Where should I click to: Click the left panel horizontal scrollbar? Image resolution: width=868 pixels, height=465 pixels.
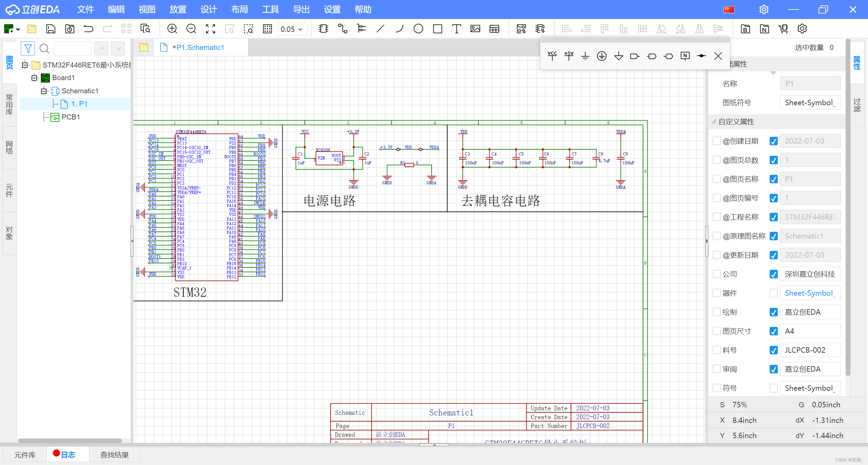click(x=70, y=441)
